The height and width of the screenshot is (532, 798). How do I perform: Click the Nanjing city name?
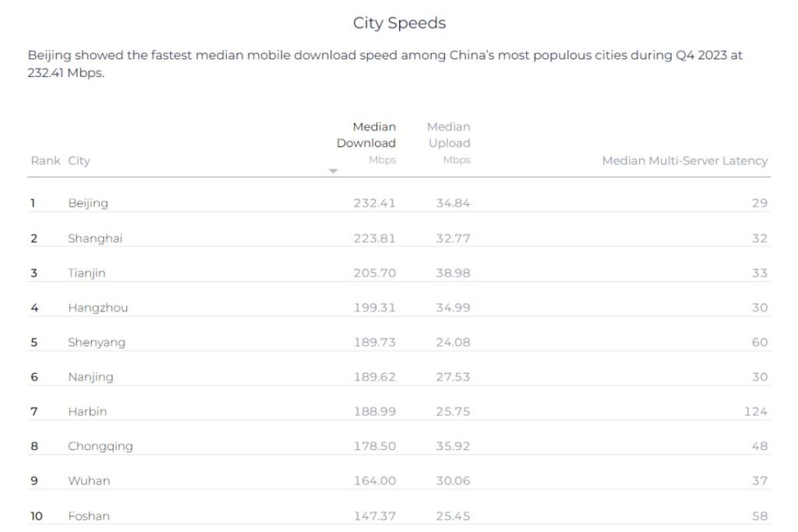click(90, 377)
